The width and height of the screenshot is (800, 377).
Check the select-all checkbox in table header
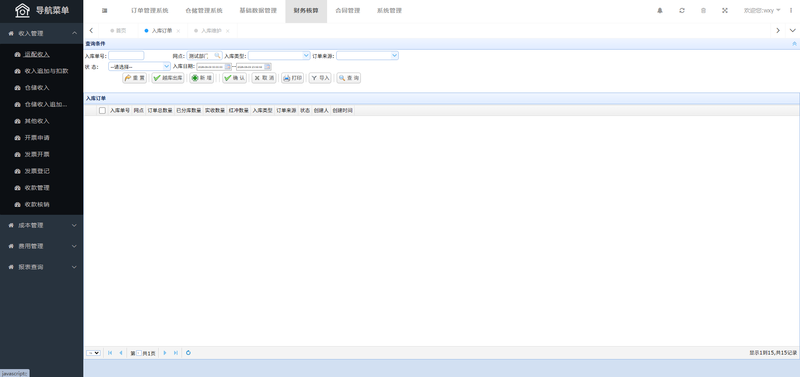(102, 110)
